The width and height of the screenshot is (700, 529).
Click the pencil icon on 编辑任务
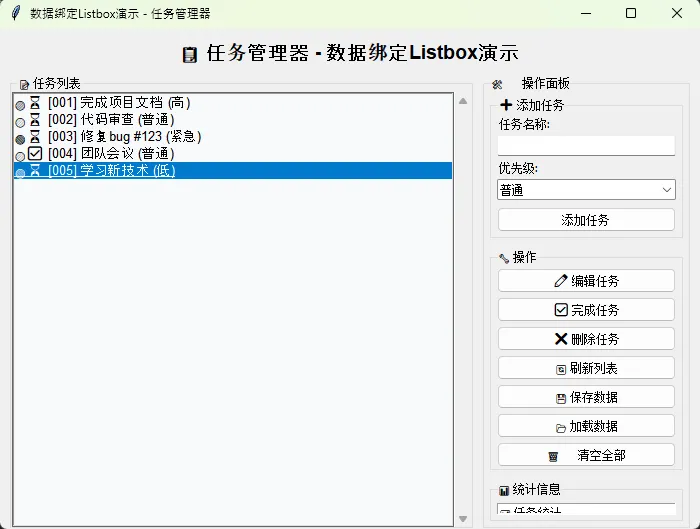(x=561, y=281)
